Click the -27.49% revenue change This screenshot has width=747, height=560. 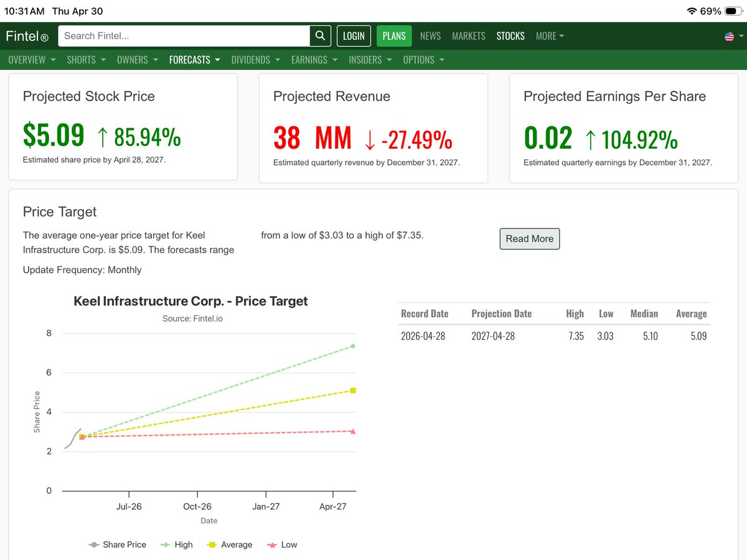(408, 139)
